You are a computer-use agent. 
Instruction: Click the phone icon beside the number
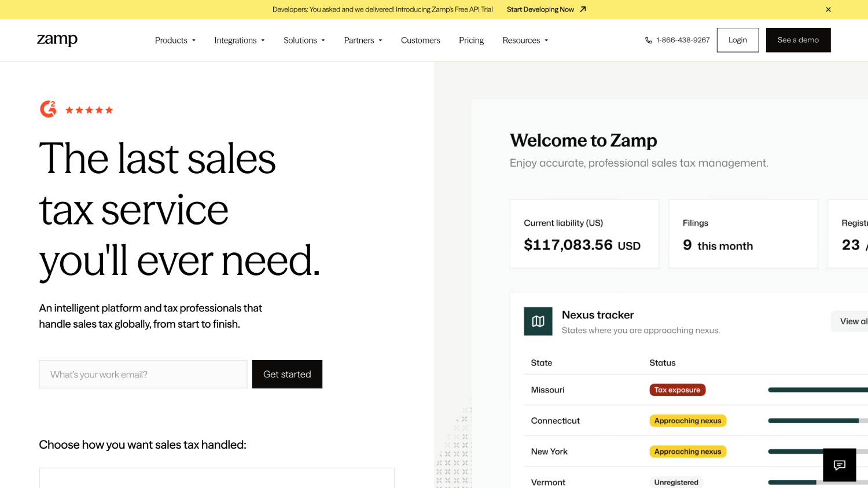(x=649, y=41)
